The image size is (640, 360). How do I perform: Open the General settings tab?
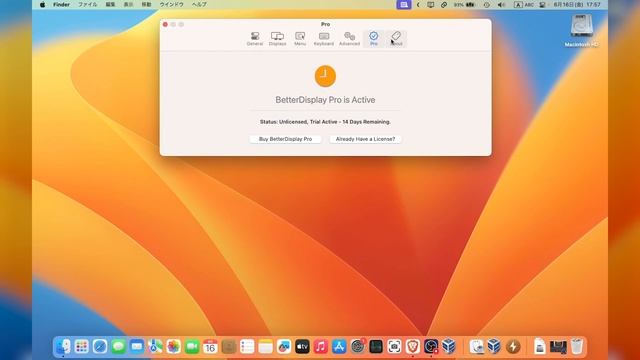[255, 39]
